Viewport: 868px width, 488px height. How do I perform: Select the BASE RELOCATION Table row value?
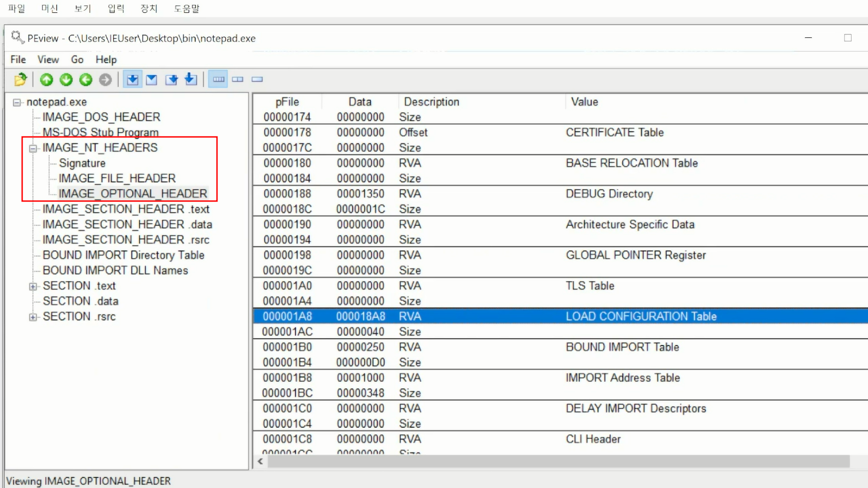[632, 163]
